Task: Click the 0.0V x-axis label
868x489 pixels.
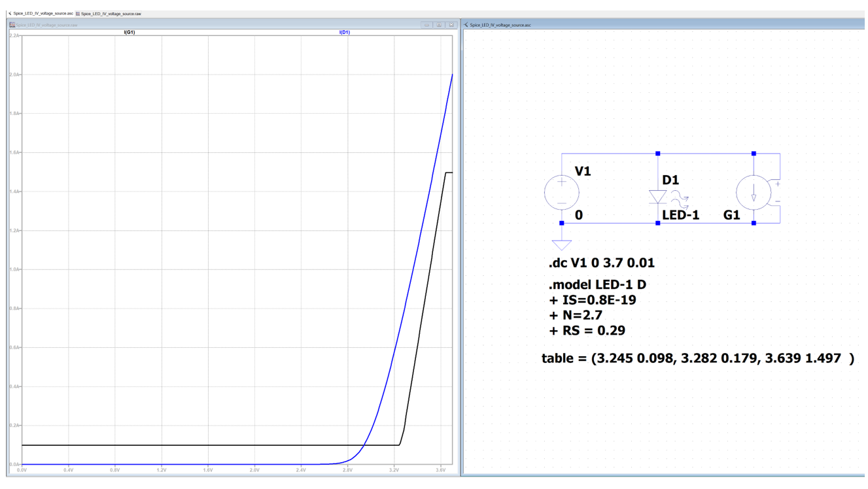Action: tap(22, 470)
